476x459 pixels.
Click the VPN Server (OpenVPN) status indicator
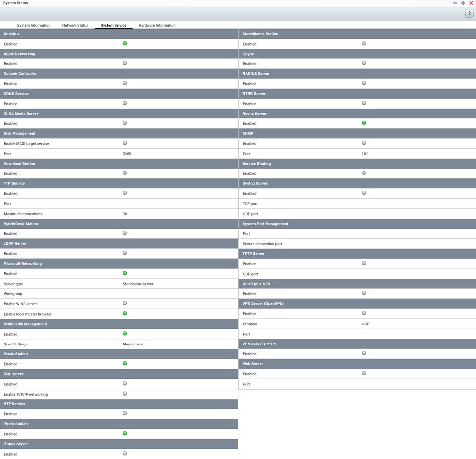click(x=364, y=313)
